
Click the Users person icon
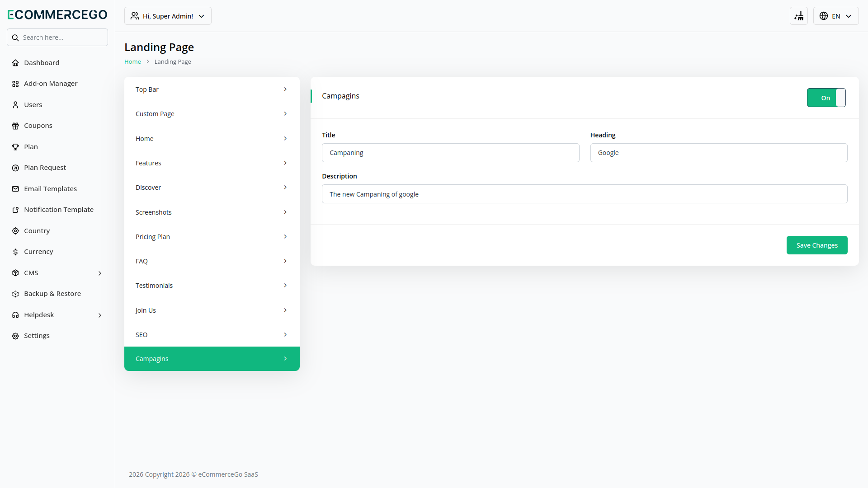[15, 105]
